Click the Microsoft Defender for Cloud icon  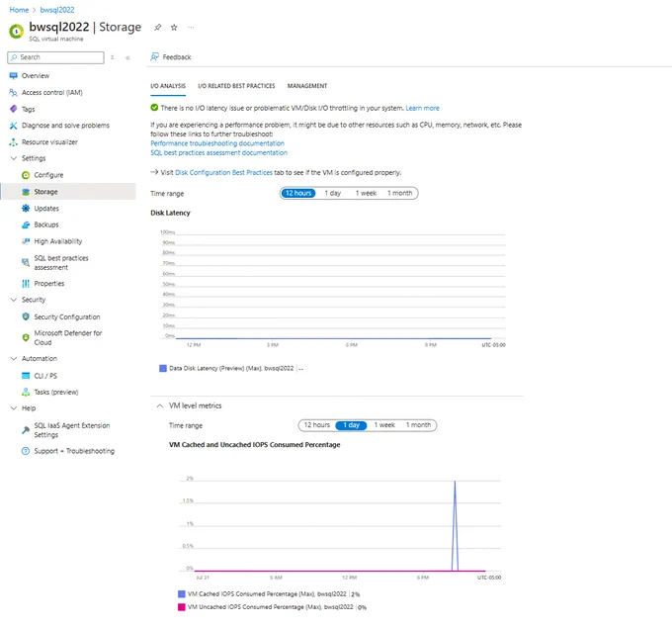click(x=26, y=337)
